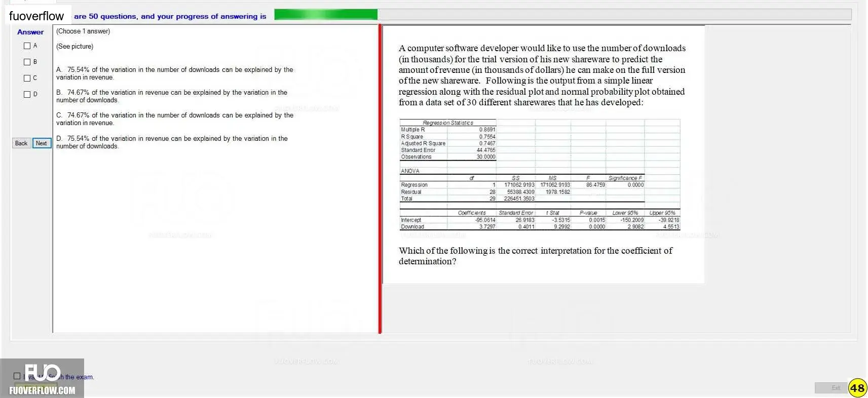Check answer option B checkbox
This screenshot has width=868, height=398.
pos(27,62)
